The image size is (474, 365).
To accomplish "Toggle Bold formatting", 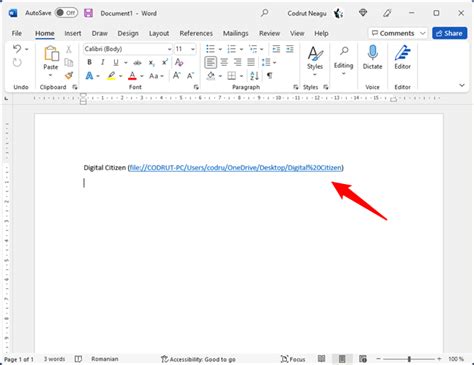I will pyautogui.click(x=89, y=62).
